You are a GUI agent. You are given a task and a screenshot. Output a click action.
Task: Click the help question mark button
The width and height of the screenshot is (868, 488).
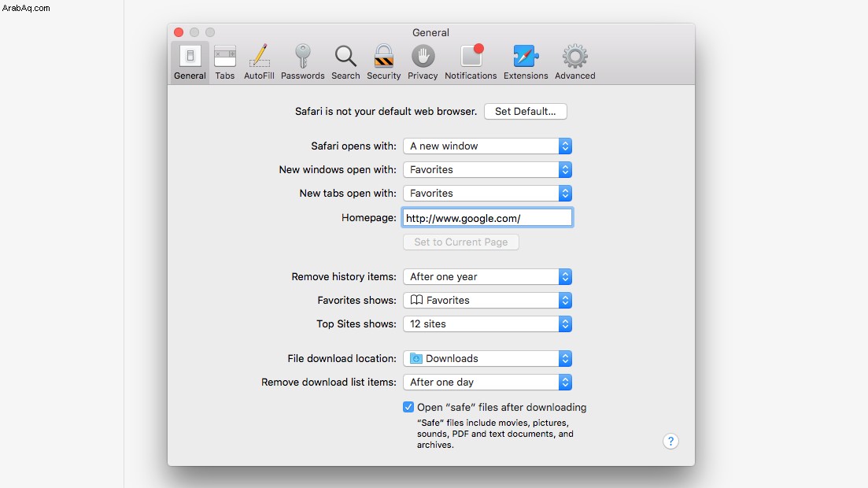click(x=670, y=442)
